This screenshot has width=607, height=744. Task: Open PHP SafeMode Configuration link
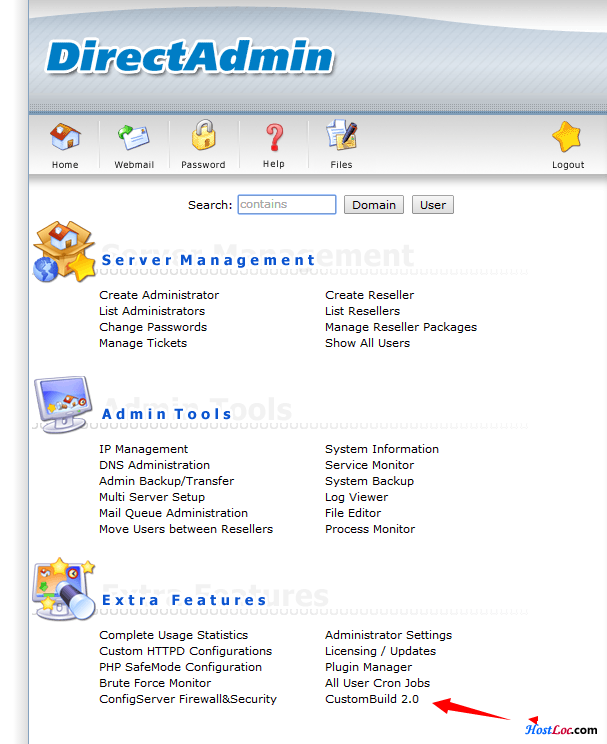180,667
